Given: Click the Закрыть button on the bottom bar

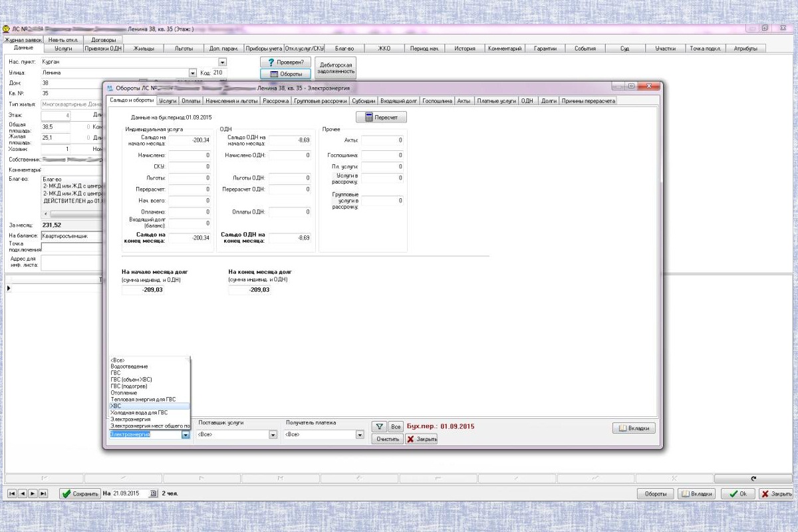Looking at the screenshot, I should [x=776, y=493].
